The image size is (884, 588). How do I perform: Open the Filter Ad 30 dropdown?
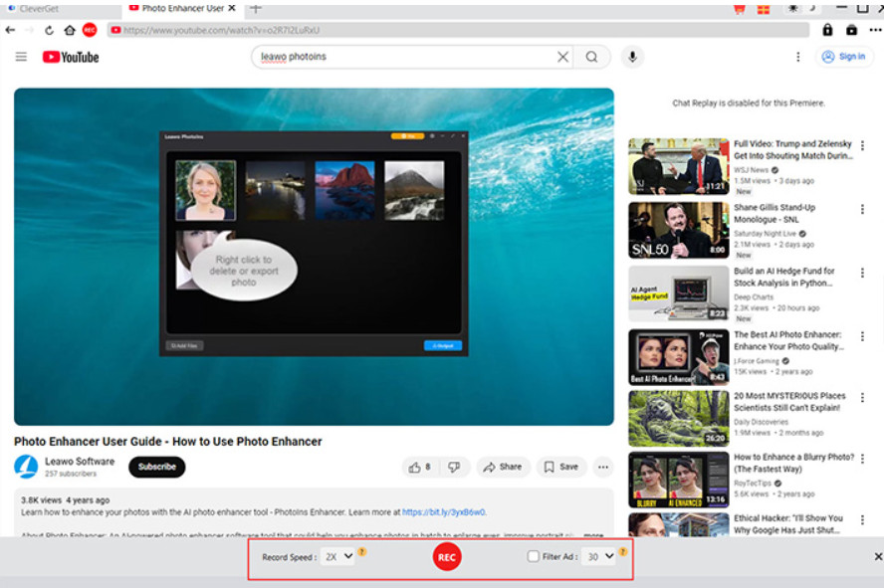[x=598, y=556]
